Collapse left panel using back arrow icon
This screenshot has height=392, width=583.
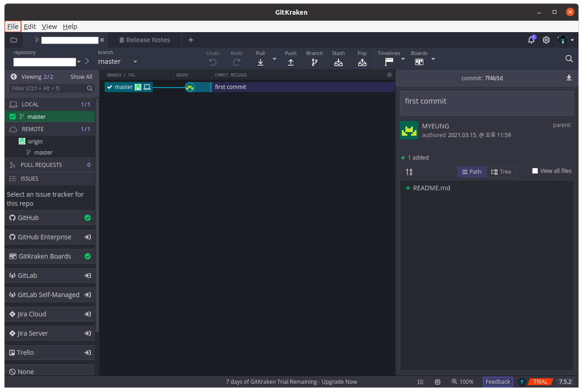14,77
